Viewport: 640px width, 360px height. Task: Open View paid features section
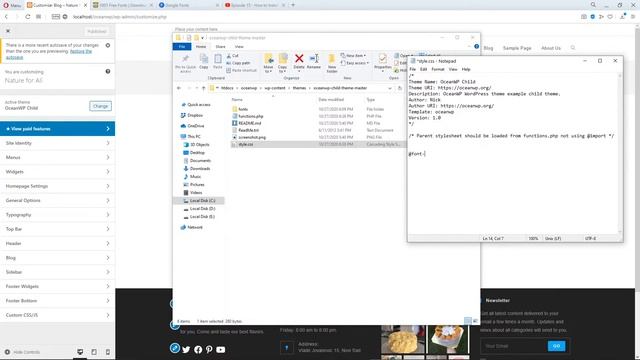tap(57, 129)
